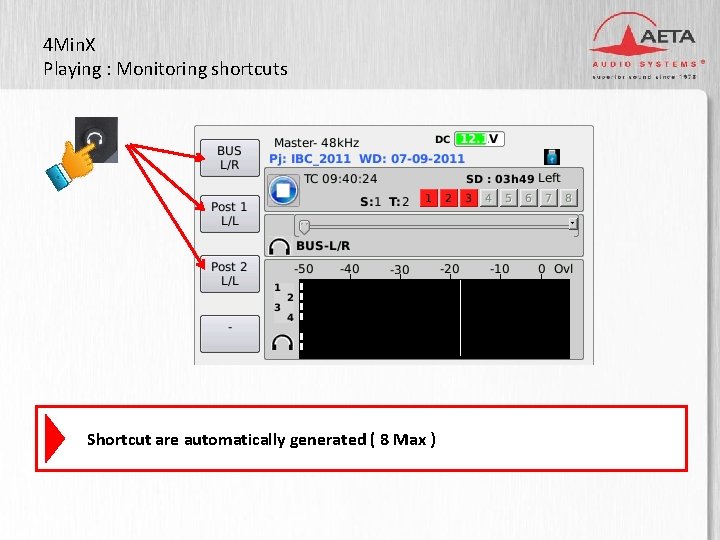Click the empty dash shortcut button
This screenshot has width=720, height=540.
point(230,334)
